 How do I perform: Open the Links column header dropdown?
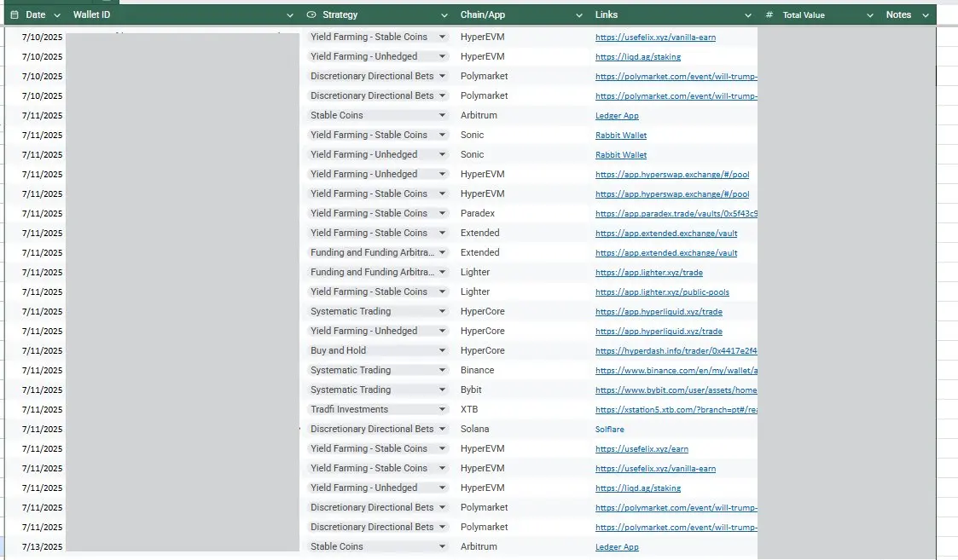tap(748, 15)
